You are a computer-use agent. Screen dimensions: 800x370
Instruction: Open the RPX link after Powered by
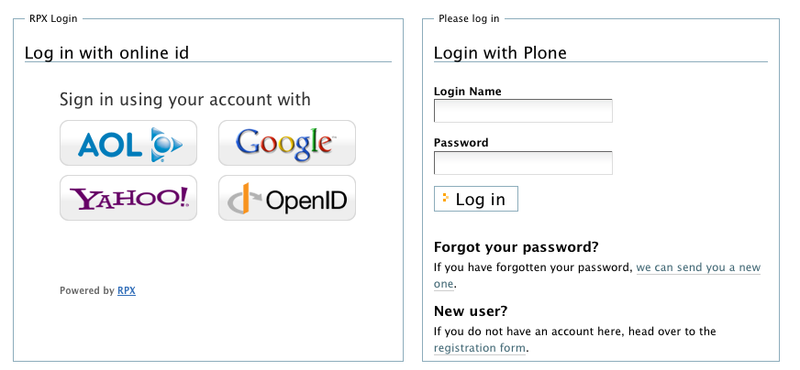(x=127, y=291)
